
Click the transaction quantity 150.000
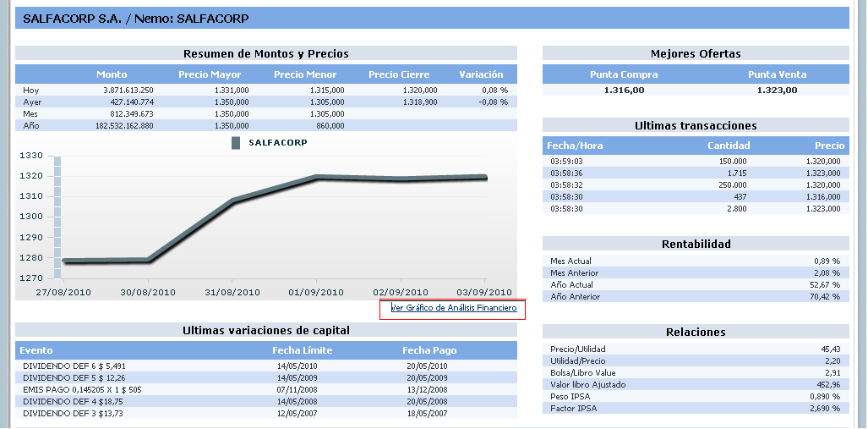click(734, 162)
